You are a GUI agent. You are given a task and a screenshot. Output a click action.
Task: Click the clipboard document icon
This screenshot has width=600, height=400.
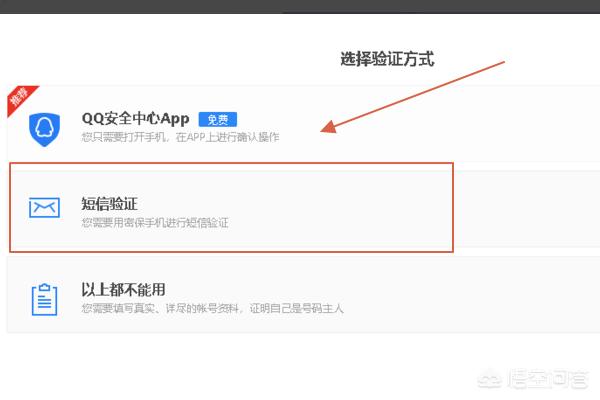tap(44, 298)
